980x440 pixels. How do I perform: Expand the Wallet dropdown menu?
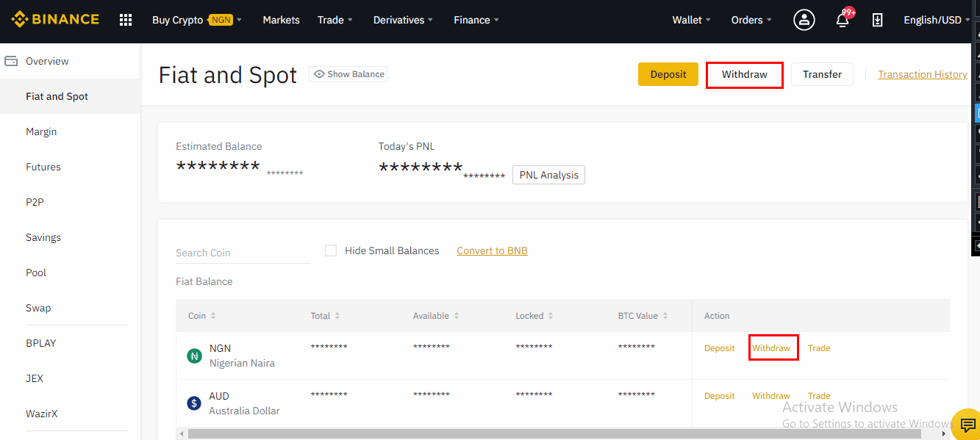pyautogui.click(x=692, y=20)
